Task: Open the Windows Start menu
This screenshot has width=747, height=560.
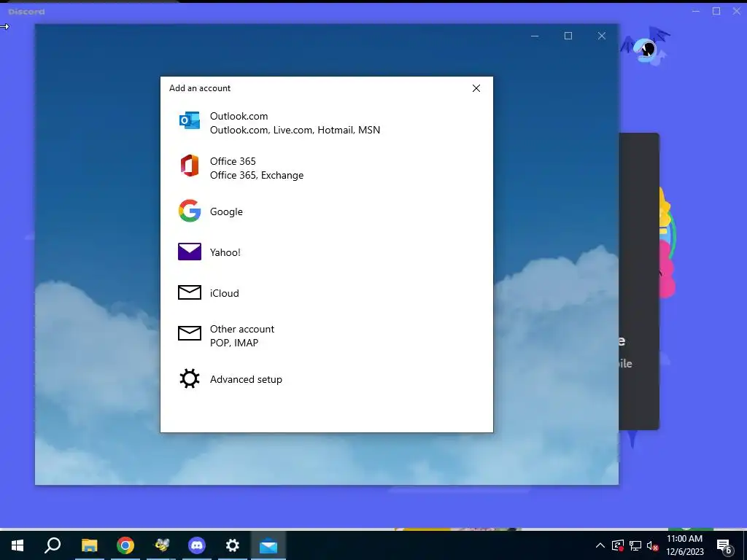Action: coord(18,545)
